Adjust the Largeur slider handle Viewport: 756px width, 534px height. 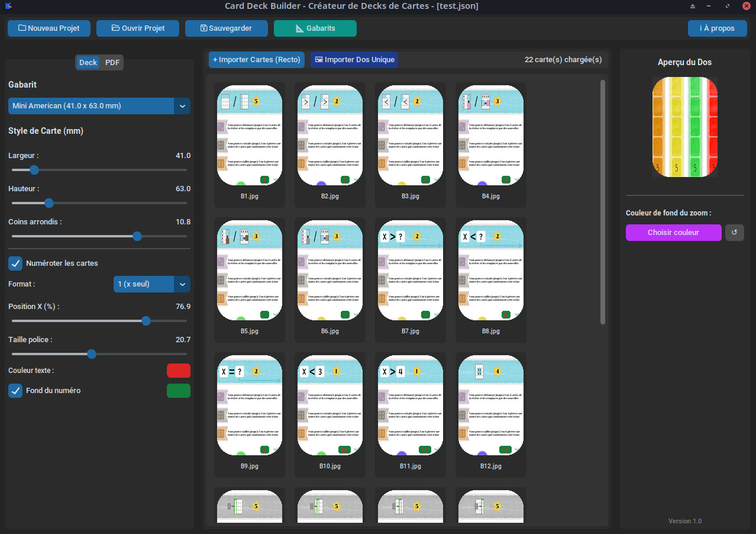pyautogui.click(x=34, y=170)
